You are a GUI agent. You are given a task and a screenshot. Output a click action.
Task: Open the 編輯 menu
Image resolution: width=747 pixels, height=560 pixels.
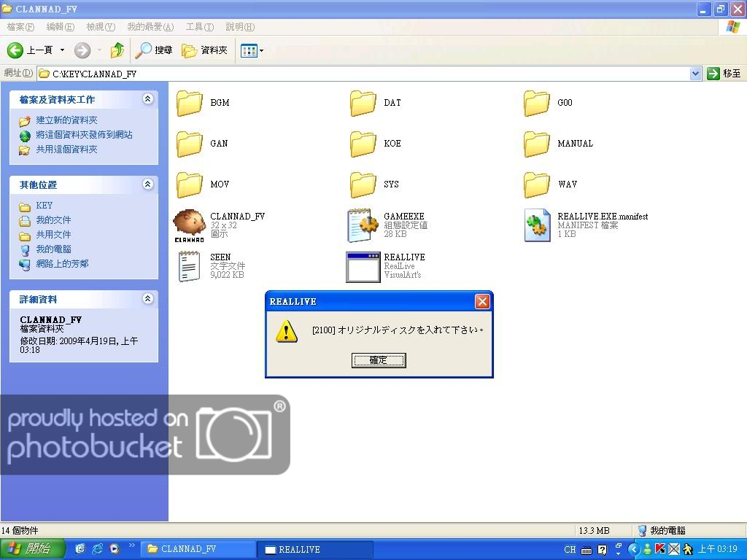pos(60,27)
